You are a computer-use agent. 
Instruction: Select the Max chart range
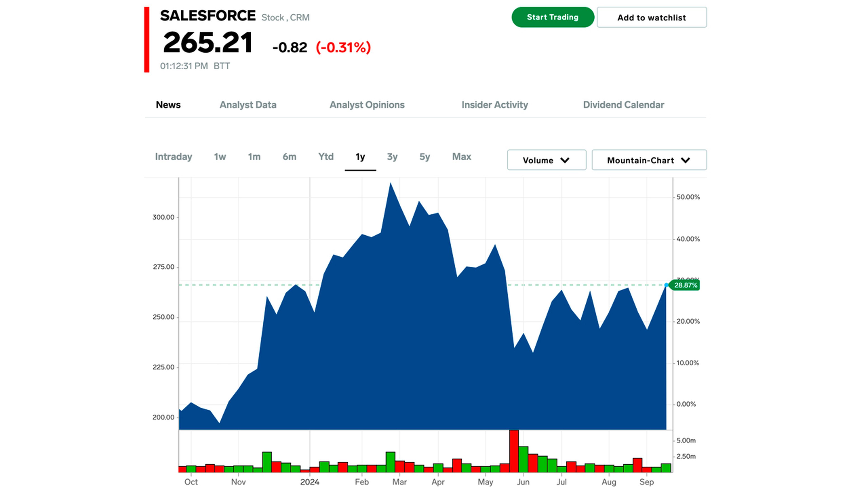pyautogui.click(x=462, y=157)
